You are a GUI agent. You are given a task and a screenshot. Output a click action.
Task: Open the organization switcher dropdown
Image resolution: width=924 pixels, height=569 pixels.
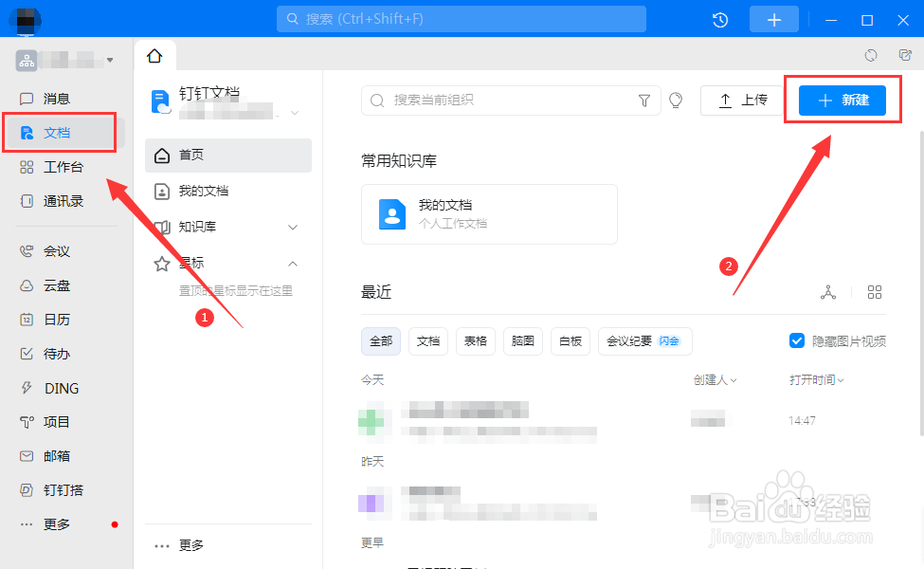tap(110, 60)
